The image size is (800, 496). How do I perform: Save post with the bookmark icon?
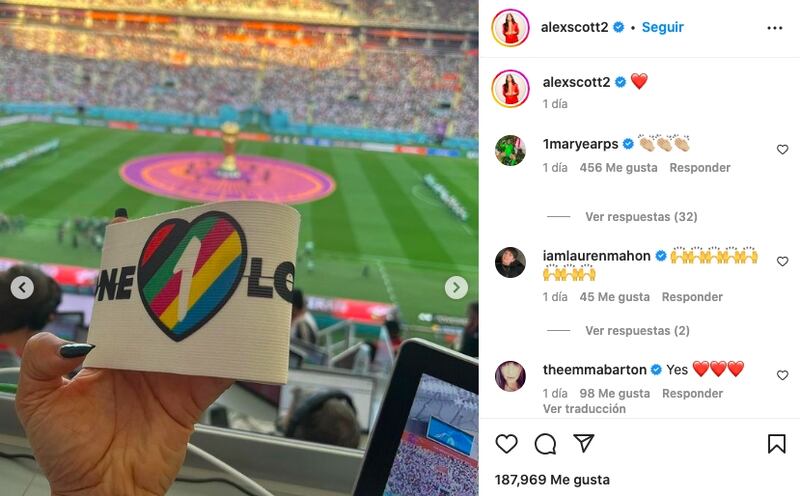(776, 444)
